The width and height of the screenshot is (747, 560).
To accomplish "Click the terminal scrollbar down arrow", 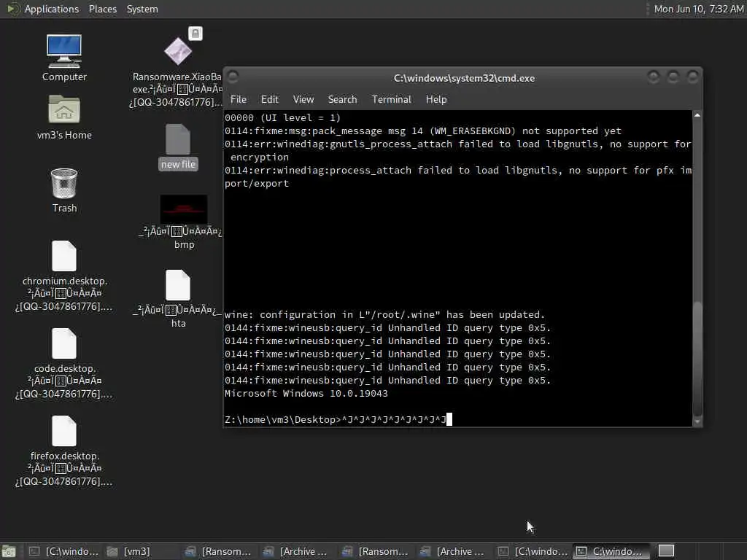I will pos(697,421).
